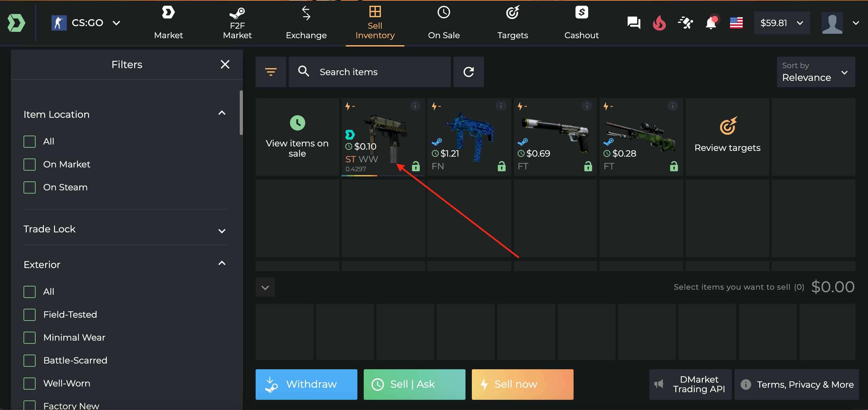Image resolution: width=868 pixels, height=410 pixels.
Task: Open the Exchange tab
Action: [306, 23]
